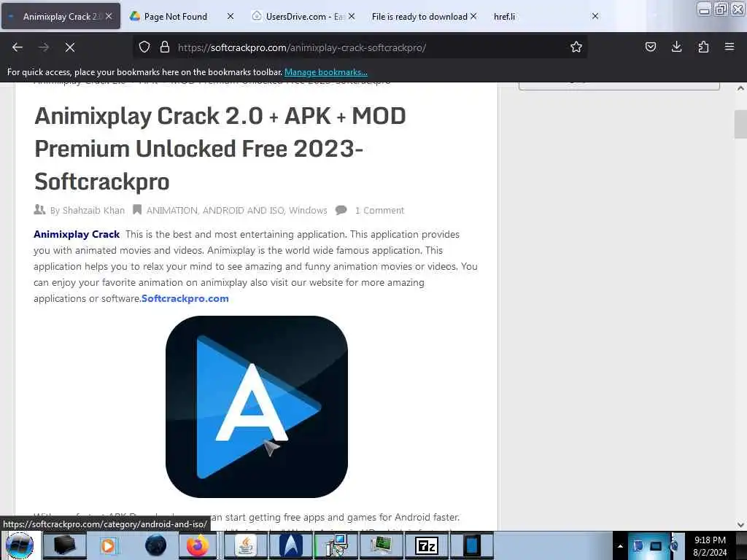The image size is (747, 560).
Task: Open the black folder taskbar icon
Action: click(x=64, y=545)
